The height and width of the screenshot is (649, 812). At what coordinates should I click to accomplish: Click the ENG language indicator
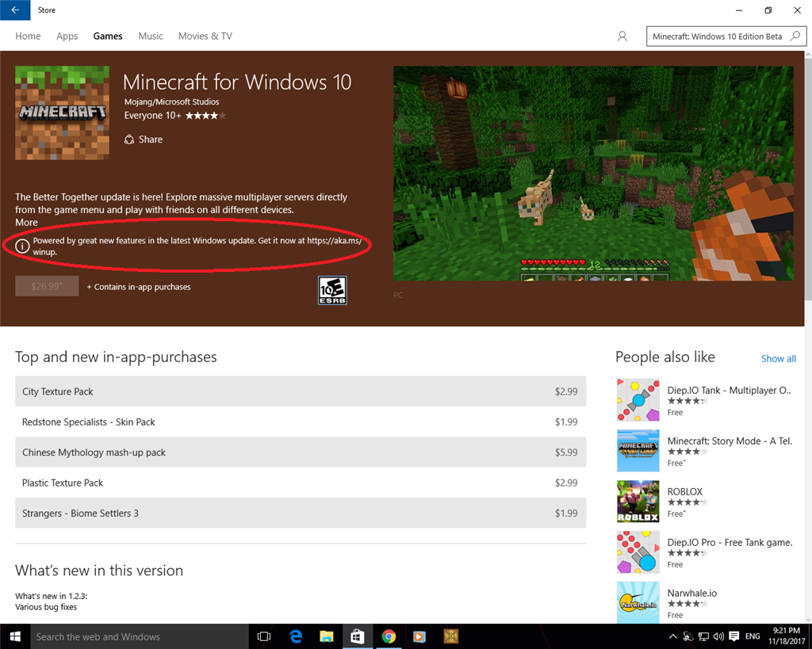pyautogui.click(x=753, y=636)
